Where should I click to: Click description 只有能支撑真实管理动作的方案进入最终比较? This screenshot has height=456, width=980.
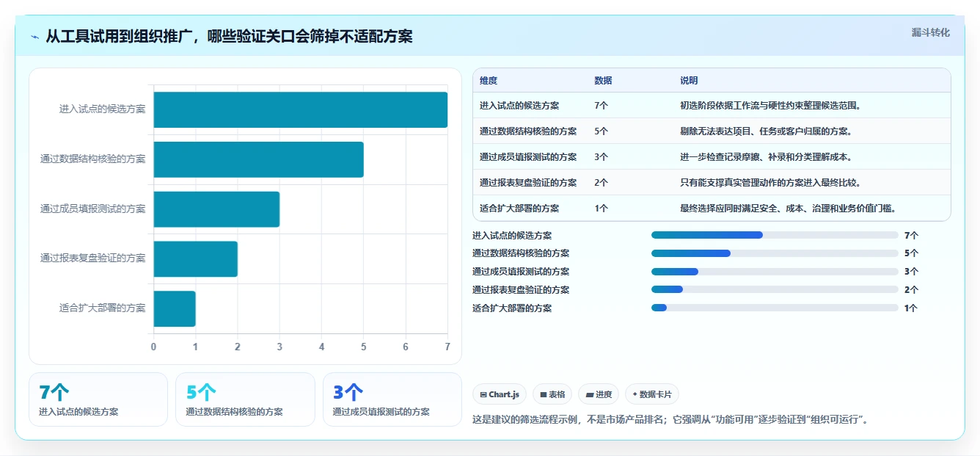pyautogui.click(x=770, y=183)
